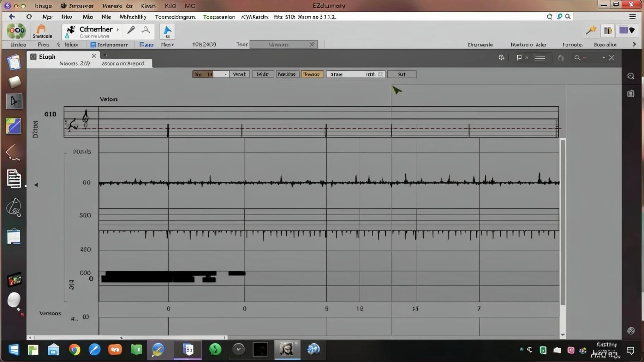Click the flag icon in panel header
The width and height of the screenshot is (644, 362).
tap(519, 58)
